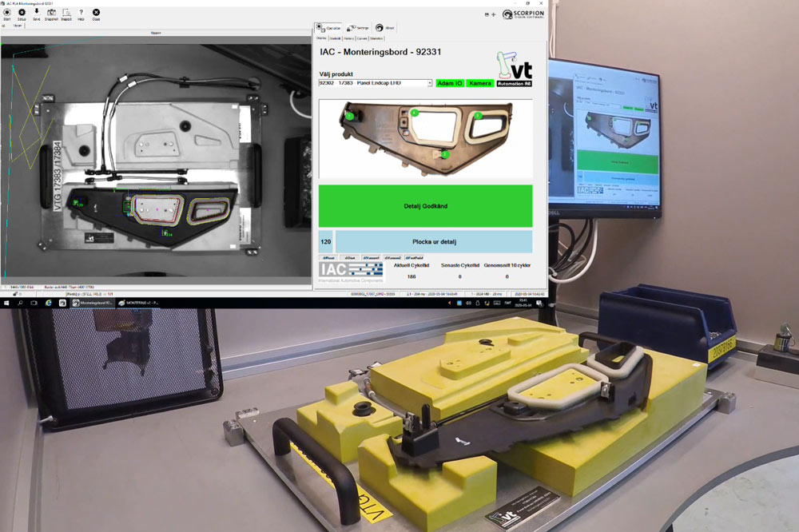Click the Senaste Cykeltid label

coord(459,265)
